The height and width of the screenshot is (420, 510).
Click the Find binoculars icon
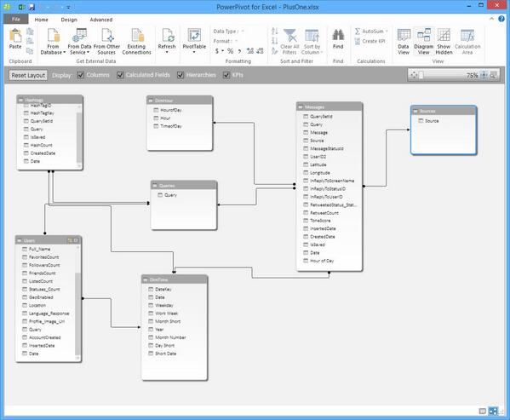tap(338, 35)
